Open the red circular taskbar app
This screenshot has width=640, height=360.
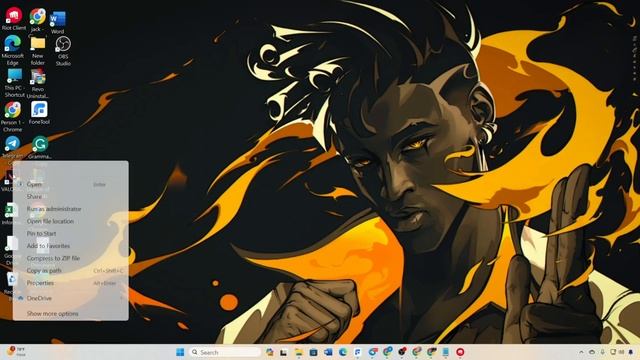460,352
